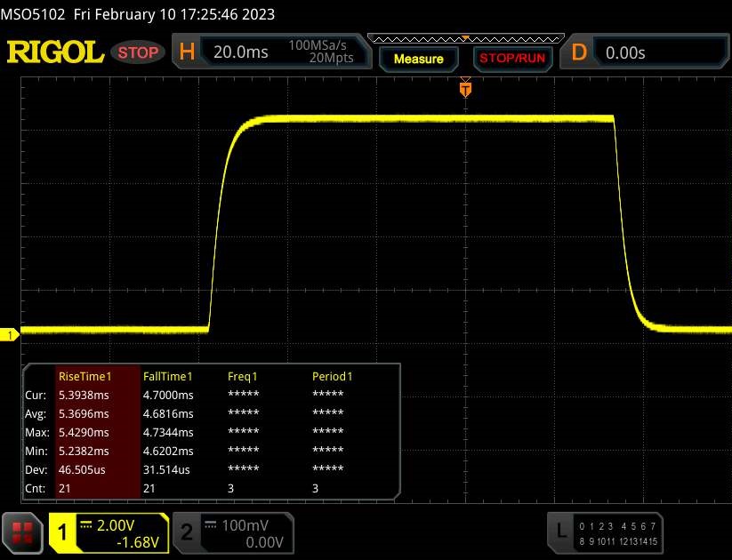Open the function navigation grid icon
Image resolution: width=732 pixels, height=560 pixels.
pos(23,532)
